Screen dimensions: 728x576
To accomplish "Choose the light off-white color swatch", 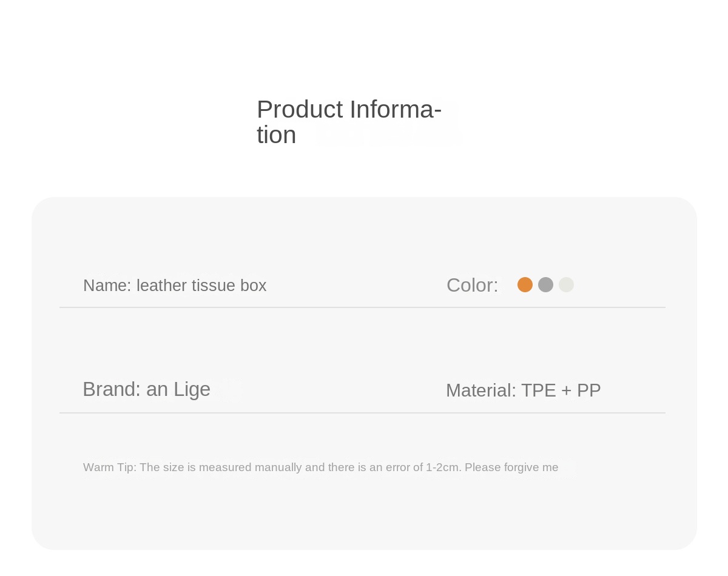I will point(566,284).
